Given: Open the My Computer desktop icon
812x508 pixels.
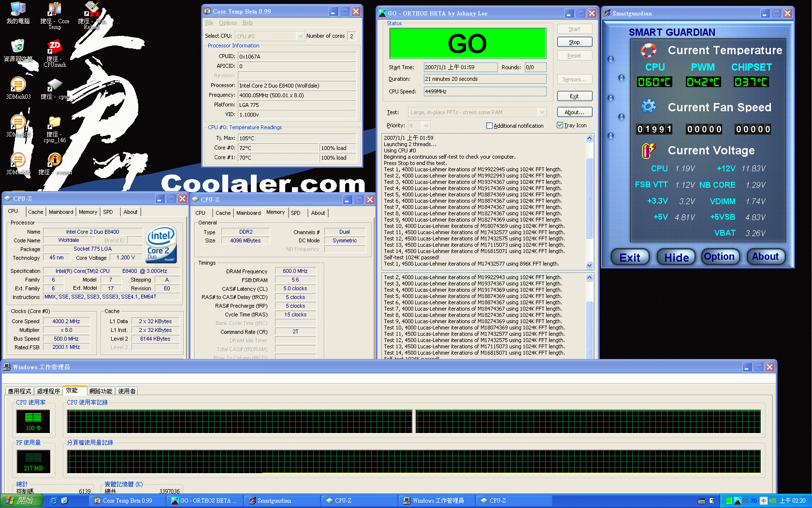Looking at the screenshot, I should (x=18, y=13).
